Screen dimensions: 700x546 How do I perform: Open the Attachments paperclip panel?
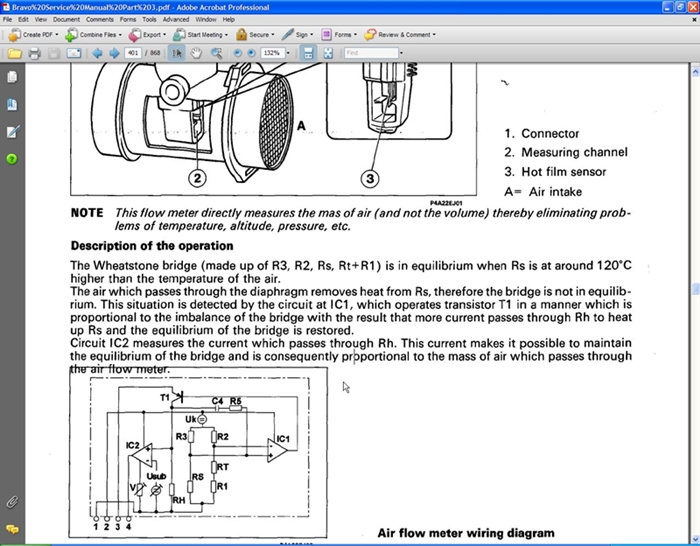[x=11, y=500]
